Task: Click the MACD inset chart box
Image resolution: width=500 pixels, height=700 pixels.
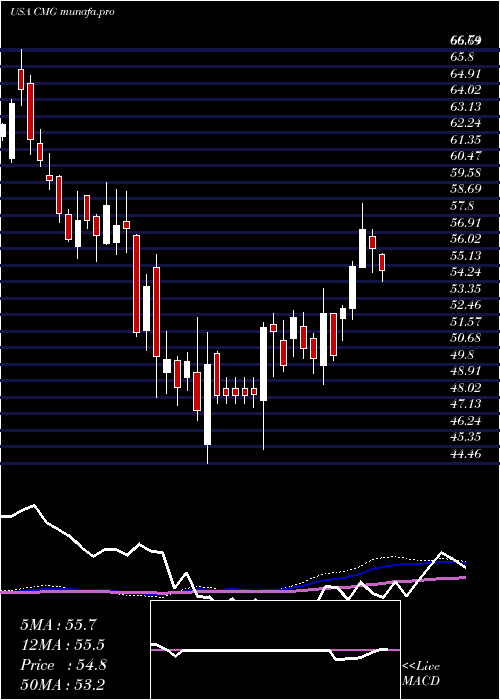Action: tap(275, 650)
